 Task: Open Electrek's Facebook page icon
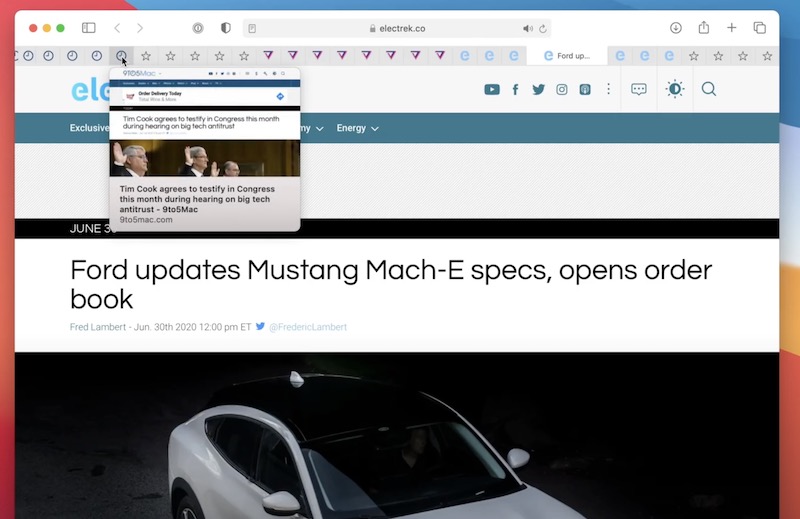[x=515, y=89]
